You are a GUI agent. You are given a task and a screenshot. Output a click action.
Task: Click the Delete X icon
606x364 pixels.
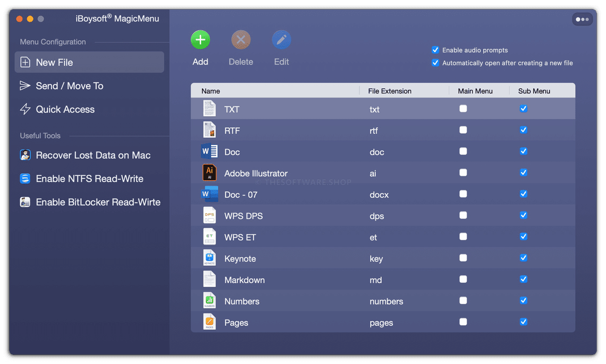click(241, 40)
